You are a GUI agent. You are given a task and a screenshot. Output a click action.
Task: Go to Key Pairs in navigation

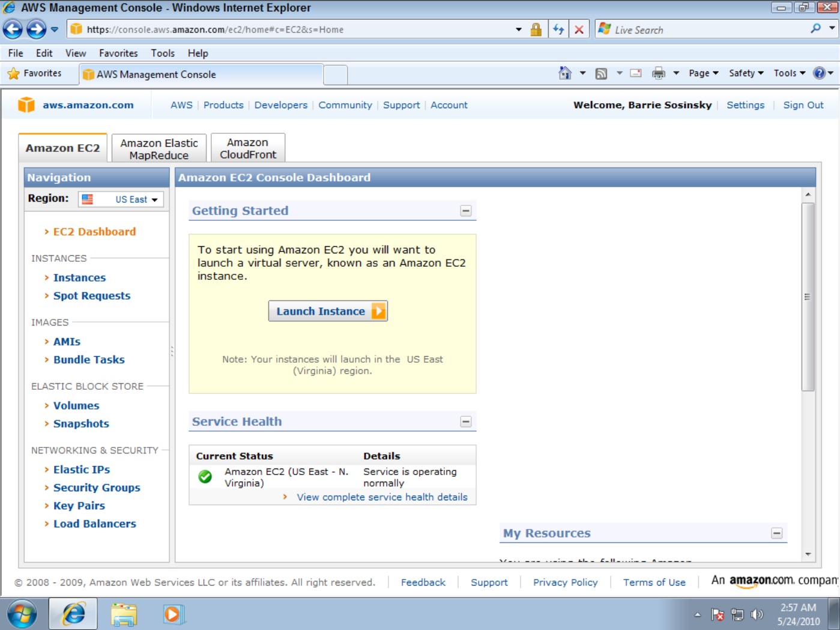pos(79,506)
